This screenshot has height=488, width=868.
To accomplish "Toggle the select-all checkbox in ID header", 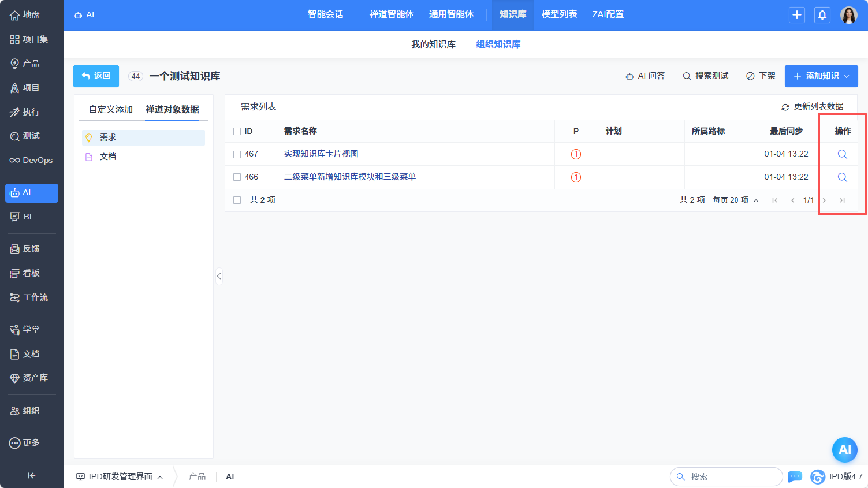I will [x=237, y=132].
